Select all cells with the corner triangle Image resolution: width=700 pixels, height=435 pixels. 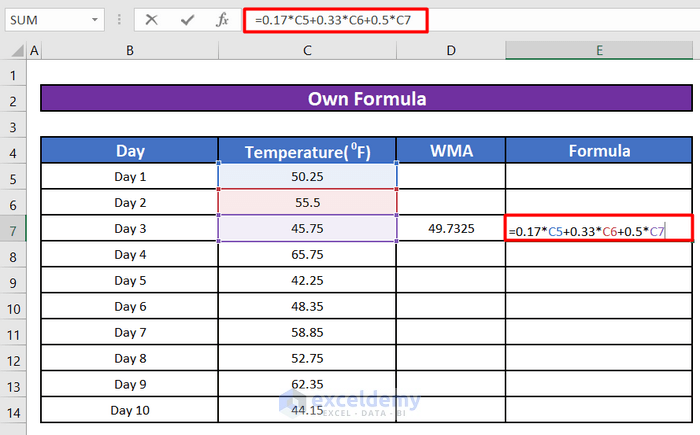(17, 50)
